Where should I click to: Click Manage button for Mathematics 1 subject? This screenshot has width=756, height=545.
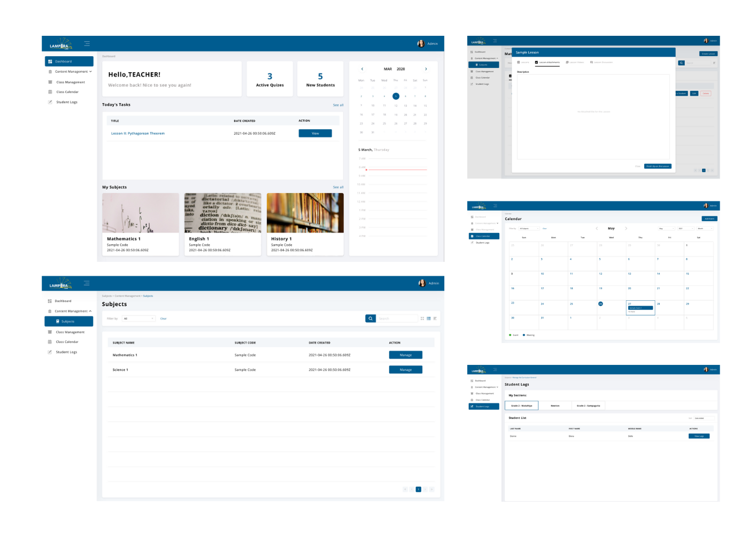click(x=405, y=355)
